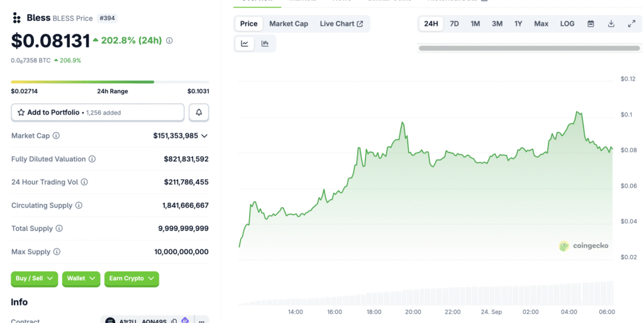Click the download chart data icon

point(611,24)
